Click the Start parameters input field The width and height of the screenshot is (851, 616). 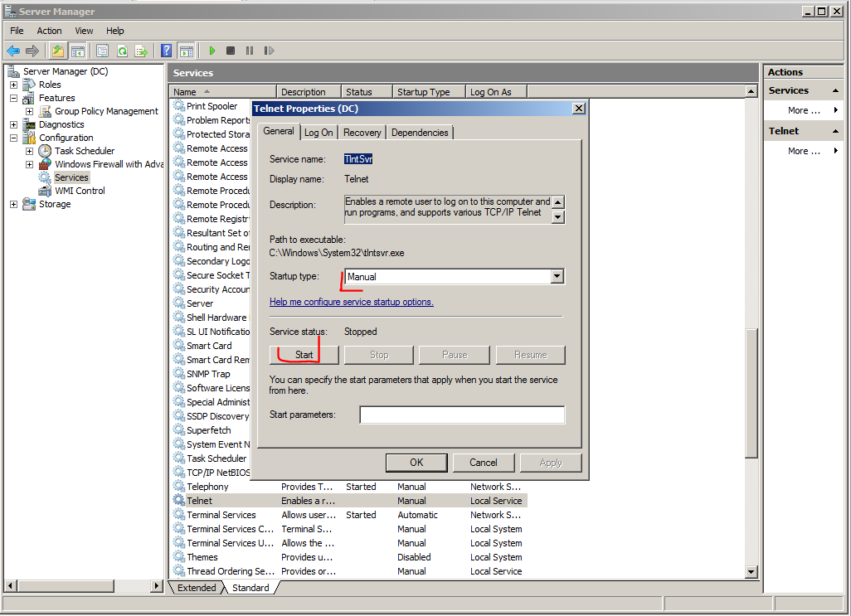462,415
